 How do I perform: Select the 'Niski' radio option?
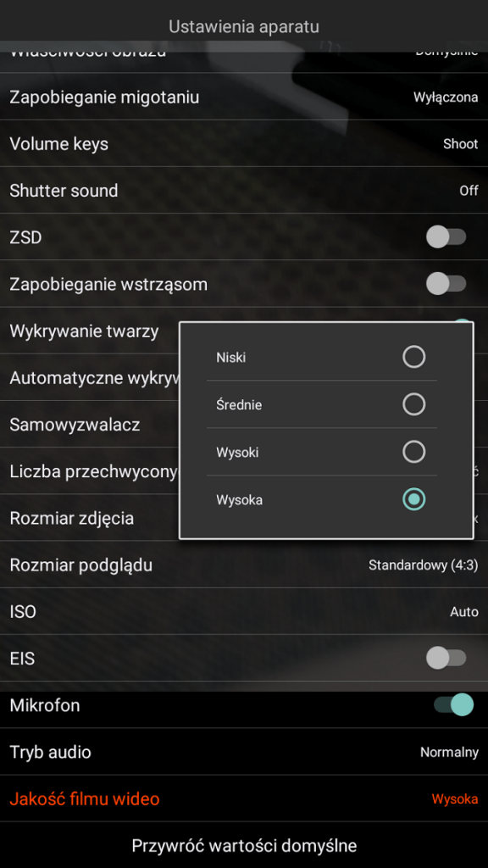coord(413,357)
